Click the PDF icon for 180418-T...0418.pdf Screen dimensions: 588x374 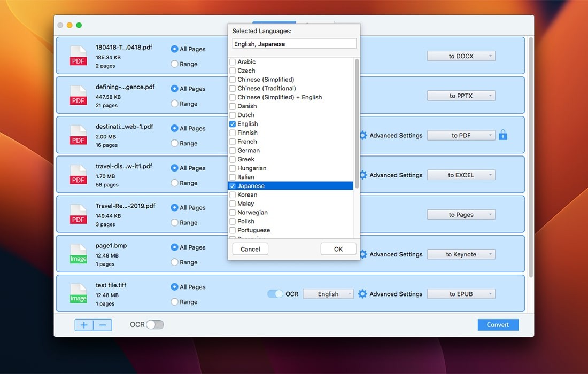click(78, 56)
